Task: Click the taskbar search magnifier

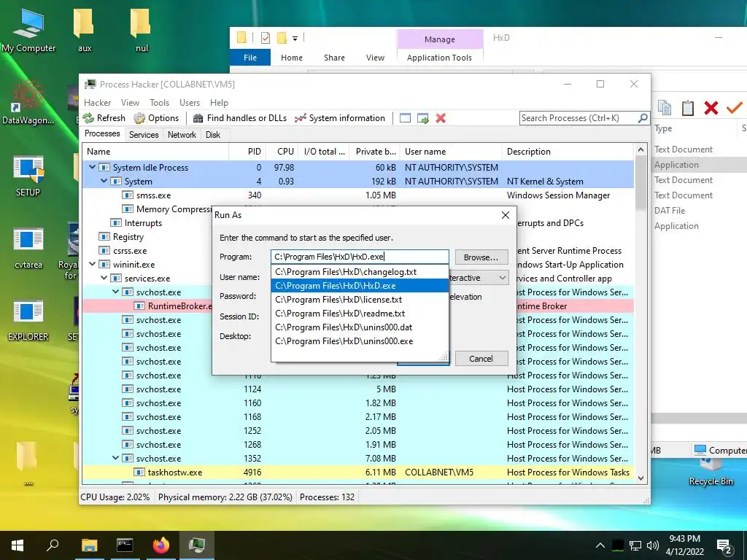Action: 53,545
